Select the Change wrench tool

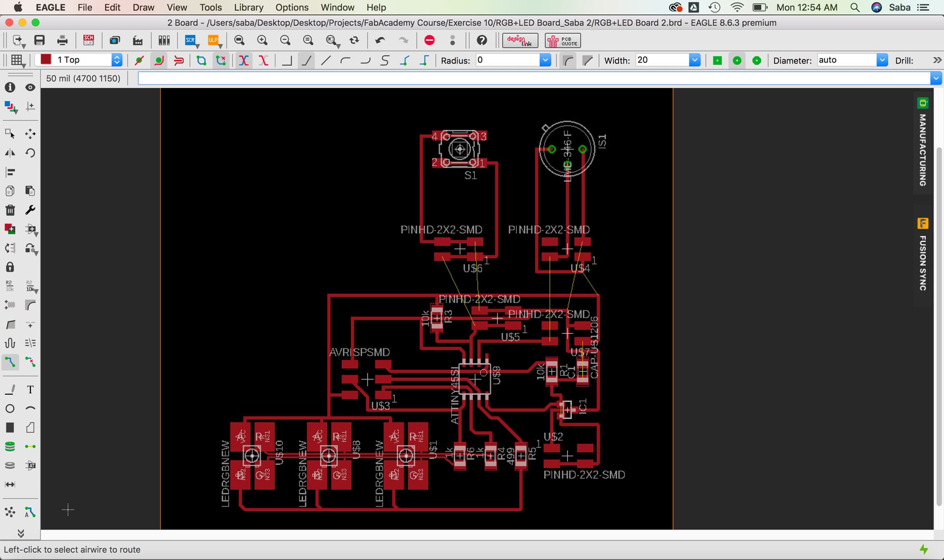click(x=30, y=210)
